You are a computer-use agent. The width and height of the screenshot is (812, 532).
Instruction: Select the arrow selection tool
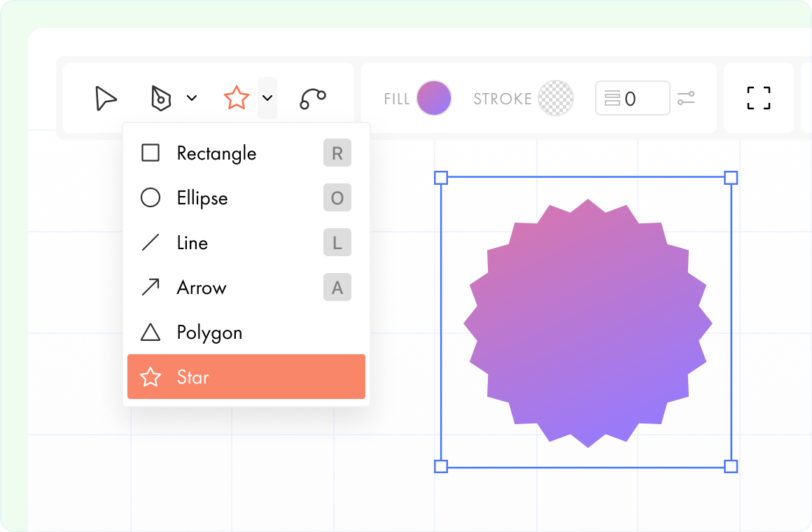click(105, 99)
